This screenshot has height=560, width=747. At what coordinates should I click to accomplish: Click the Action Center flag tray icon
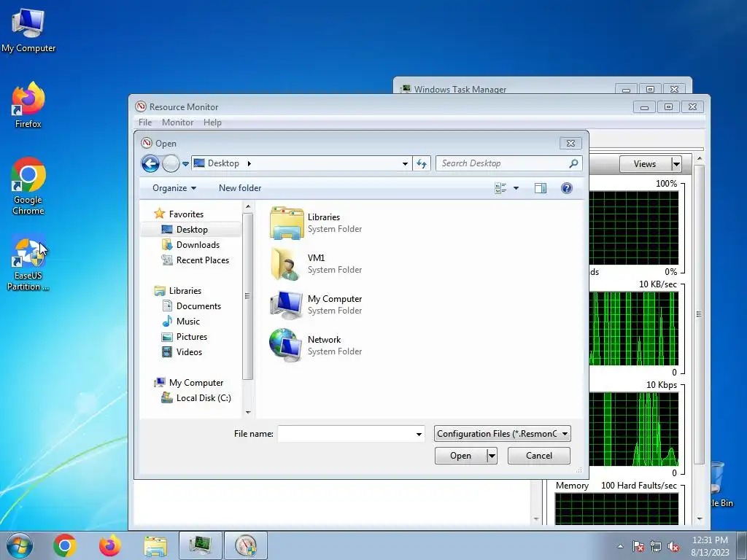click(638, 546)
